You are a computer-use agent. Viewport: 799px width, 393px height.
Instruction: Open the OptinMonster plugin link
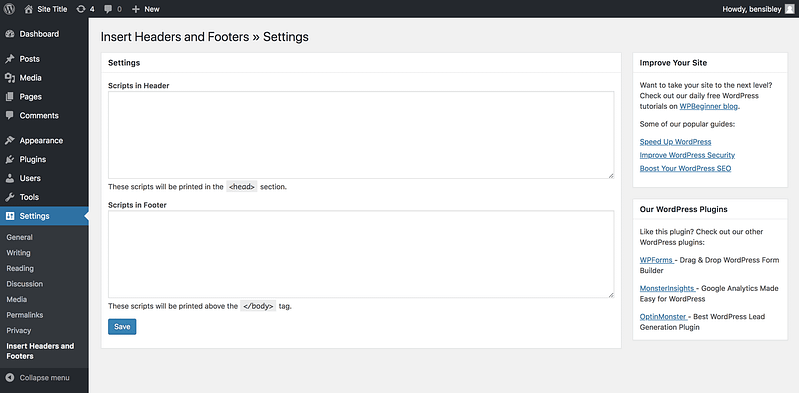click(x=663, y=317)
